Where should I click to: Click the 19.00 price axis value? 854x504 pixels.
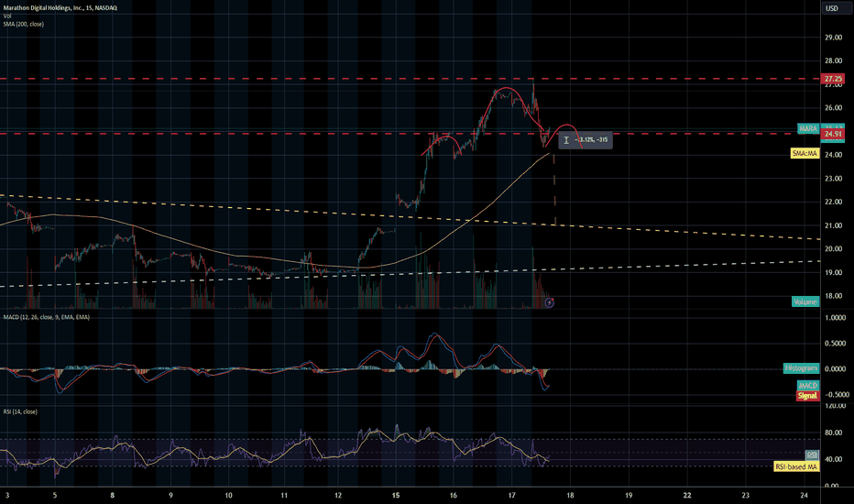(833, 272)
